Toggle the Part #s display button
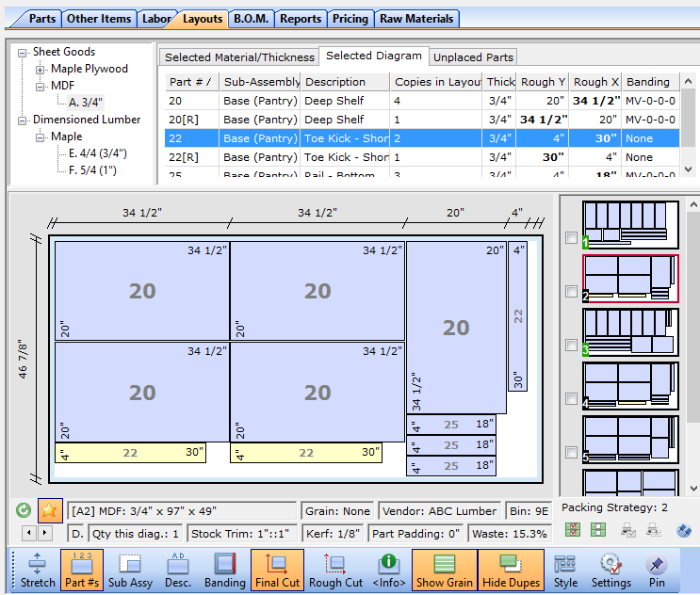Screen dimensions: 700x595 (x=82, y=570)
